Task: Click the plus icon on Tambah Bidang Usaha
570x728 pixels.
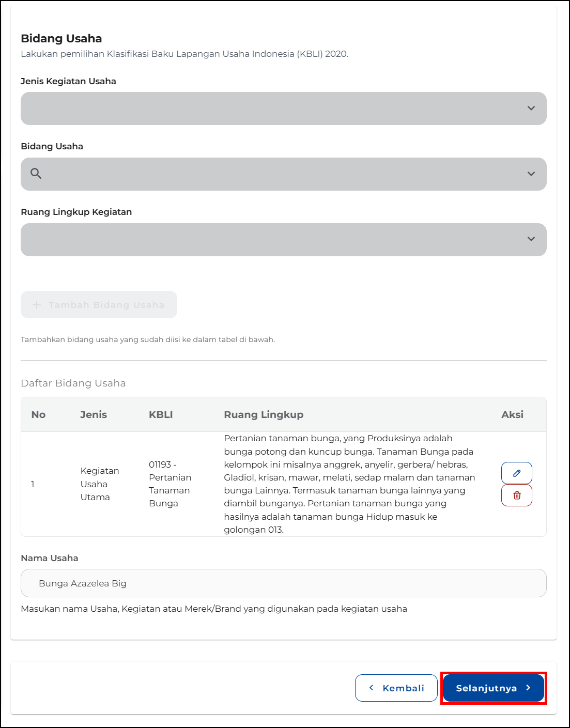Action: [x=37, y=305]
